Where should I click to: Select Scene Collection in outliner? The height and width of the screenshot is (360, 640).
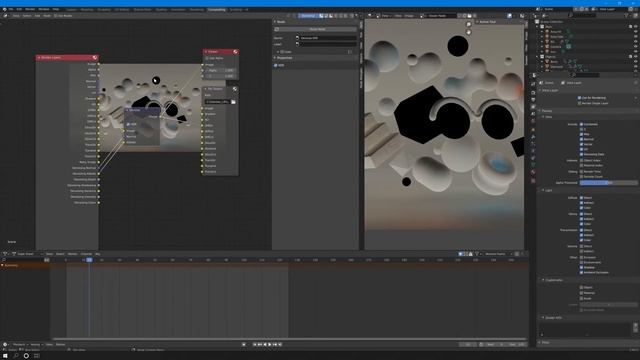[552, 22]
